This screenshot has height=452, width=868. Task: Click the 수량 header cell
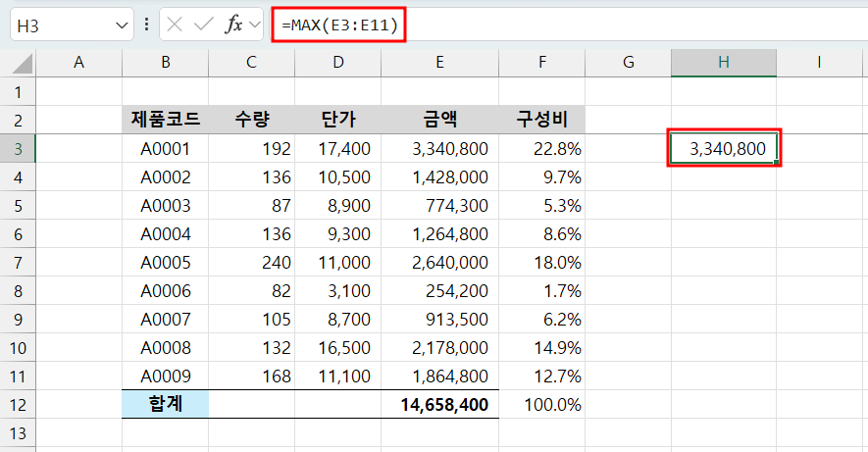click(x=251, y=120)
